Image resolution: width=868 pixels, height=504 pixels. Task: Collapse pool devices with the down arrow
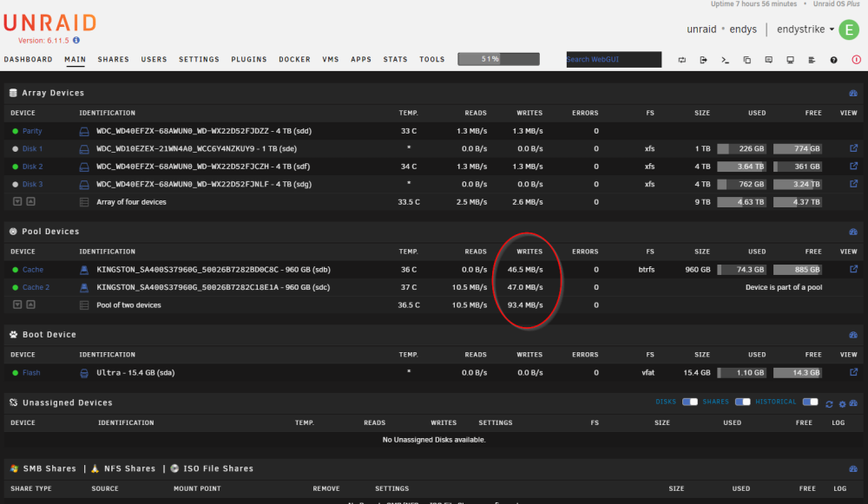pyautogui.click(x=17, y=304)
